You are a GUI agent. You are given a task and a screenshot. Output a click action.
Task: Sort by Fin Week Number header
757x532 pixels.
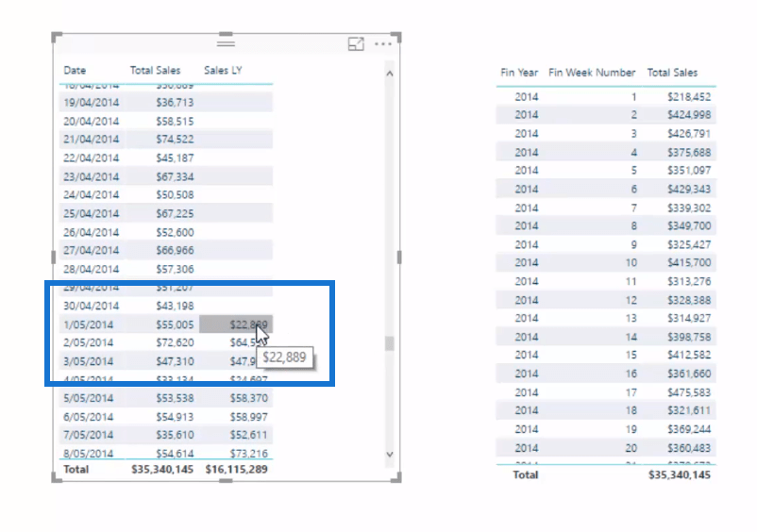click(x=592, y=73)
